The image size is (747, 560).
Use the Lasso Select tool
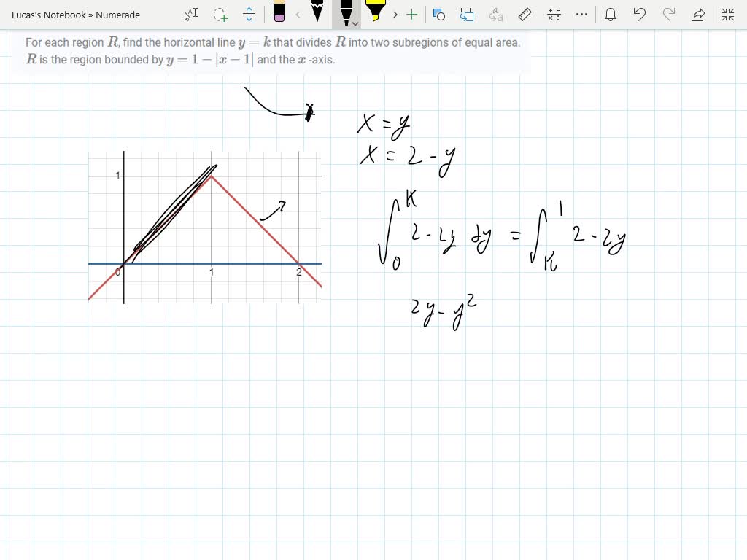click(220, 15)
